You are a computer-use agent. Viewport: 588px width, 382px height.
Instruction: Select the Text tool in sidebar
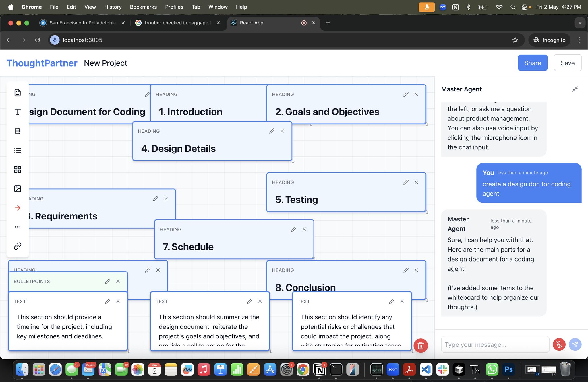click(x=18, y=112)
